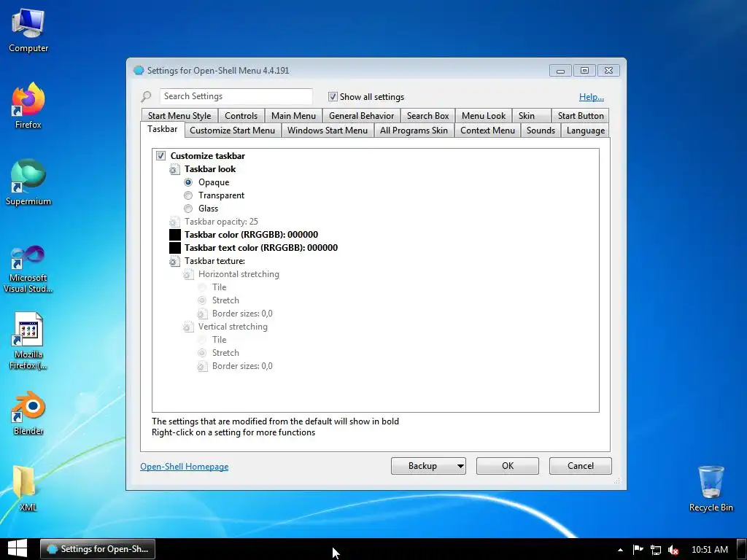The height and width of the screenshot is (560, 747).
Task: Click the Cancel button
Action: pos(580,466)
